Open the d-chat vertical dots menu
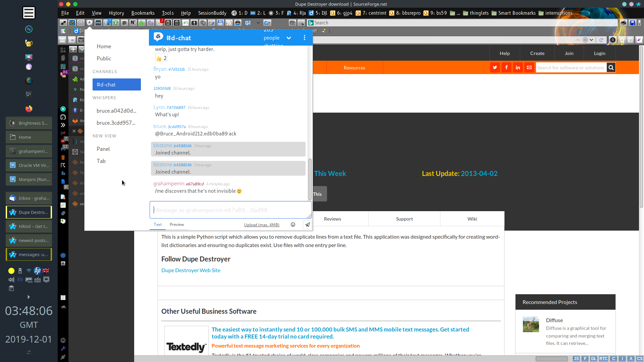Image resolution: width=644 pixels, height=362 pixels. [x=305, y=38]
